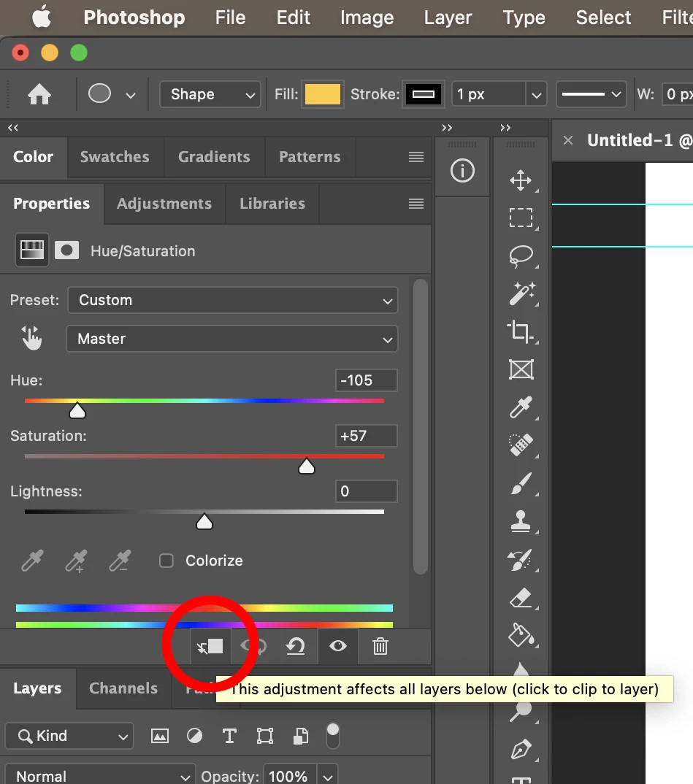The image size is (693, 784).
Task: Toggle pixel layer filter
Action: [160, 736]
